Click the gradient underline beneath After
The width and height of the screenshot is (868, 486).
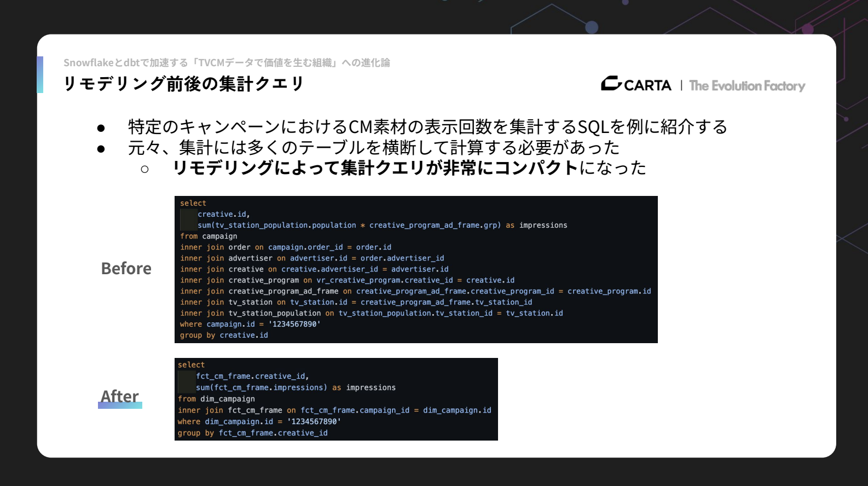click(x=120, y=406)
